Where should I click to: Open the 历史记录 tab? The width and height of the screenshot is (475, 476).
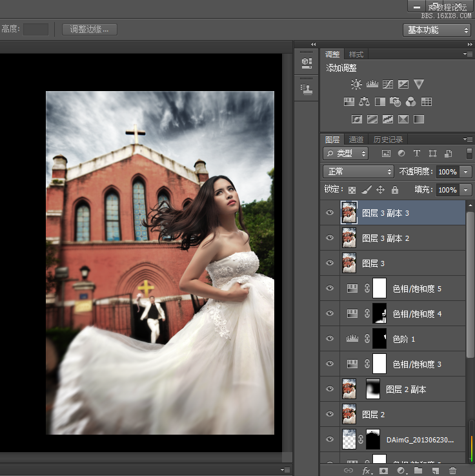pos(388,140)
